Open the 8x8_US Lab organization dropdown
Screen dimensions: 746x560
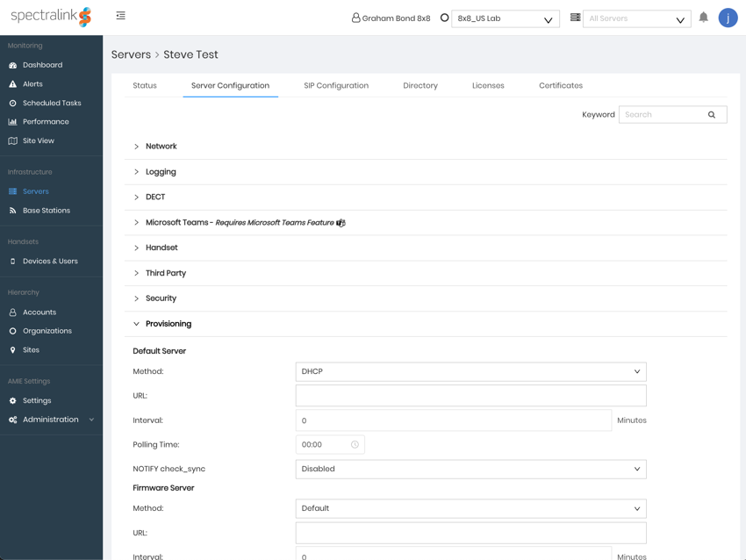pos(505,18)
